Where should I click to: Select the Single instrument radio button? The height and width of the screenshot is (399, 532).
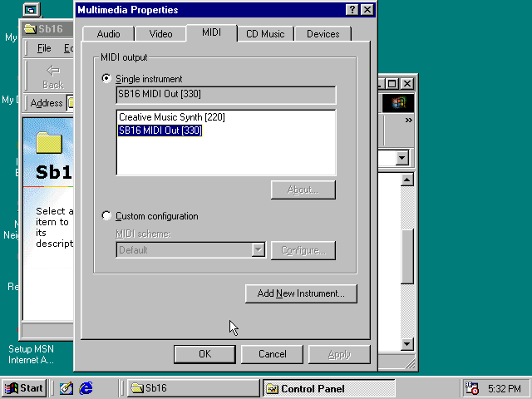click(106, 78)
